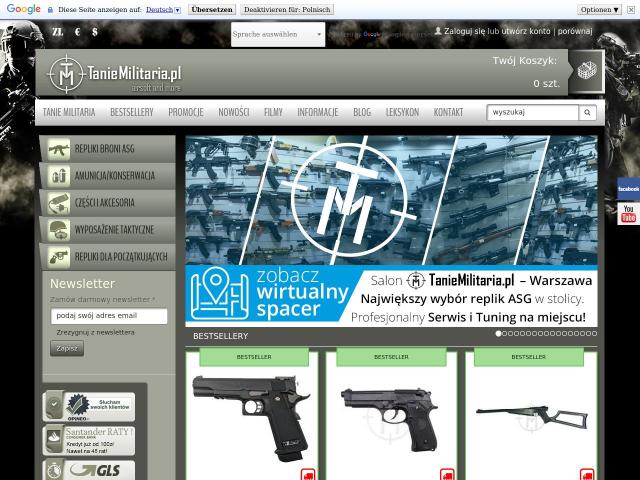640x480 pixels.
Task: Open the YouTube side tab
Action: click(x=628, y=214)
